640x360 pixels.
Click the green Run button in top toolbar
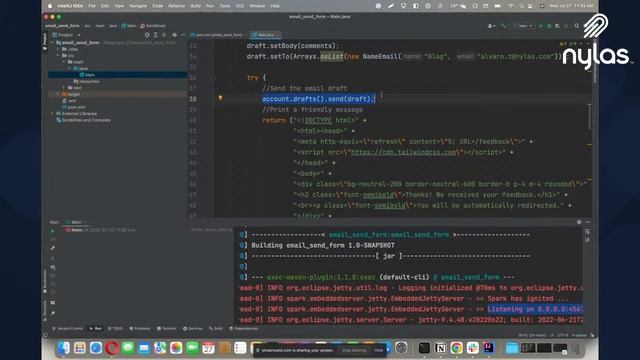click(541, 26)
